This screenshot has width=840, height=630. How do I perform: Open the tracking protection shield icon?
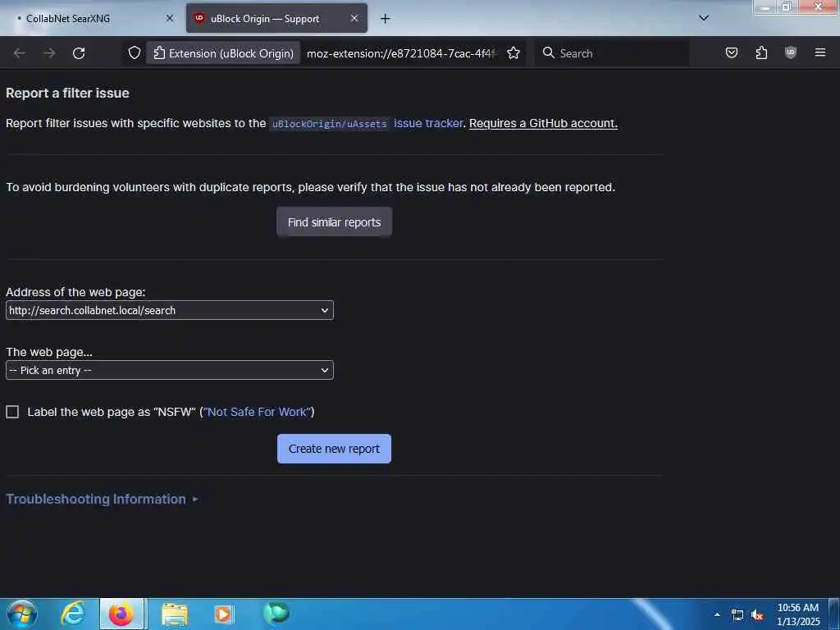(x=135, y=53)
